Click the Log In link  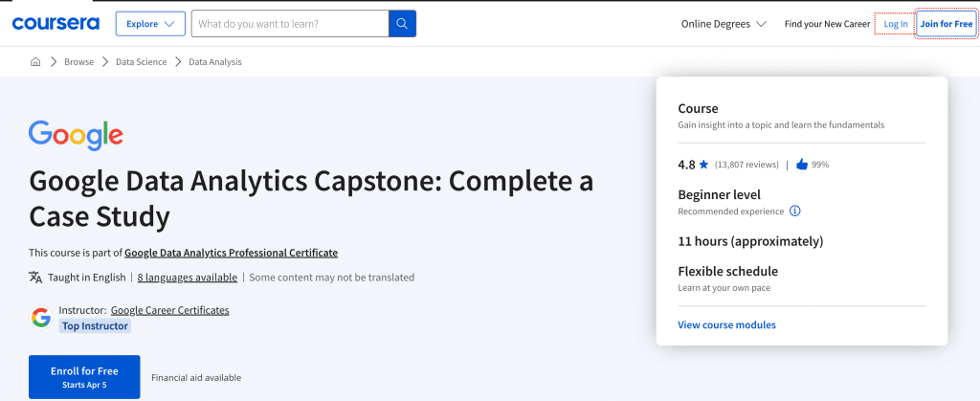click(x=896, y=24)
